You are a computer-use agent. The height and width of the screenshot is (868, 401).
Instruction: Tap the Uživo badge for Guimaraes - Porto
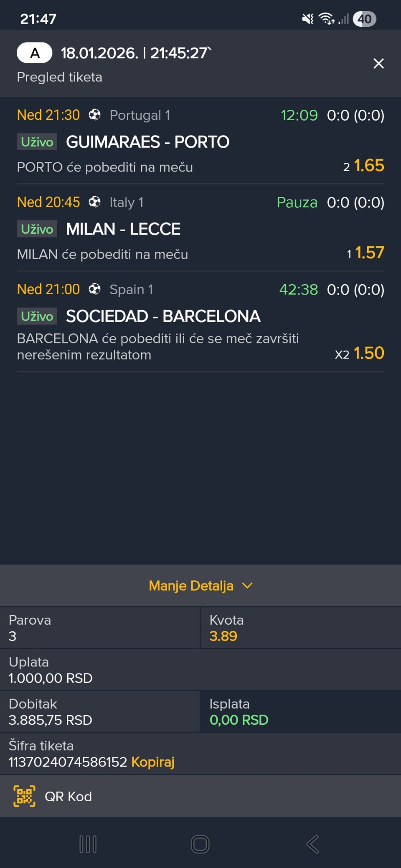[x=37, y=142]
